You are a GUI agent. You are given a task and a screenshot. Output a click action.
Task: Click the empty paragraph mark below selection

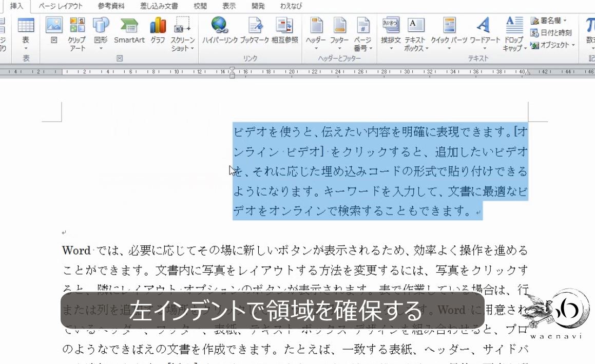point(64,232)
